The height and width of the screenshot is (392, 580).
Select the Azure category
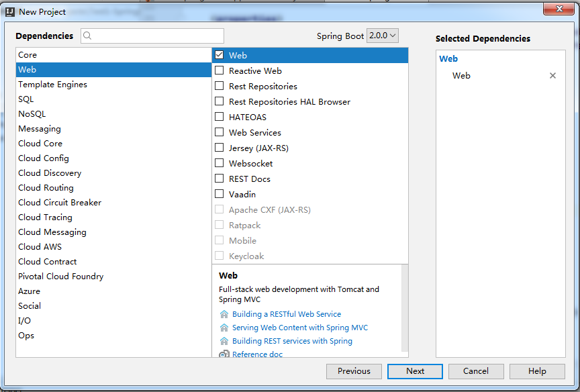coord(113,291)
